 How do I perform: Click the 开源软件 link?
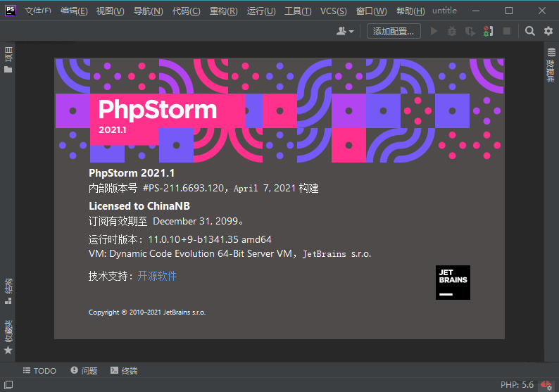(x=157, y=276)
